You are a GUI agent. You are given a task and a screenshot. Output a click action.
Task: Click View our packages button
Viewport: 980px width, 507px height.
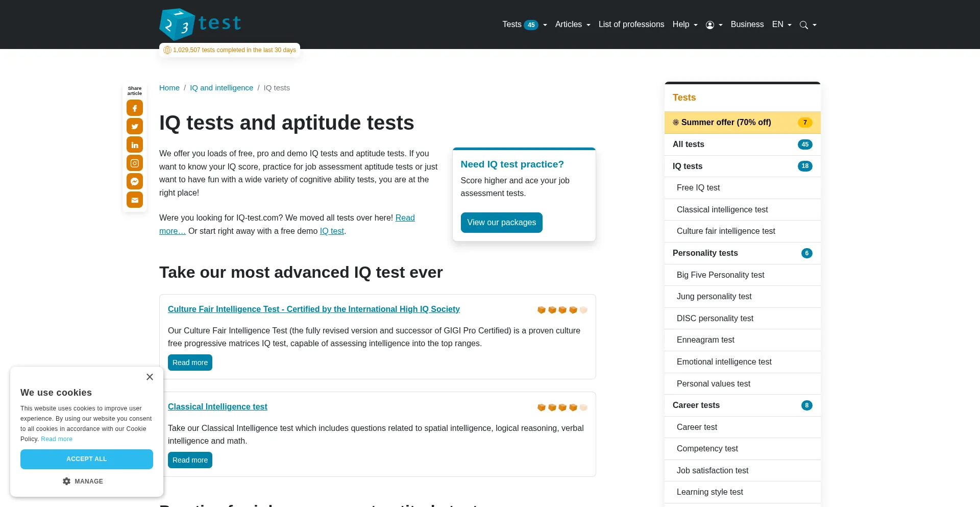pyautogui.click(x=501, y=223)
